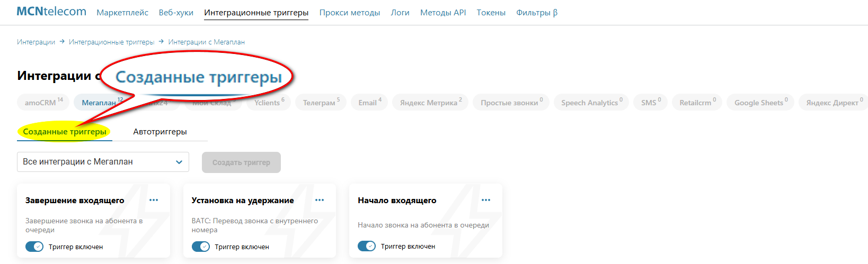Open Начало входящего trigger card title
The image size is (868, 264).
397,201
